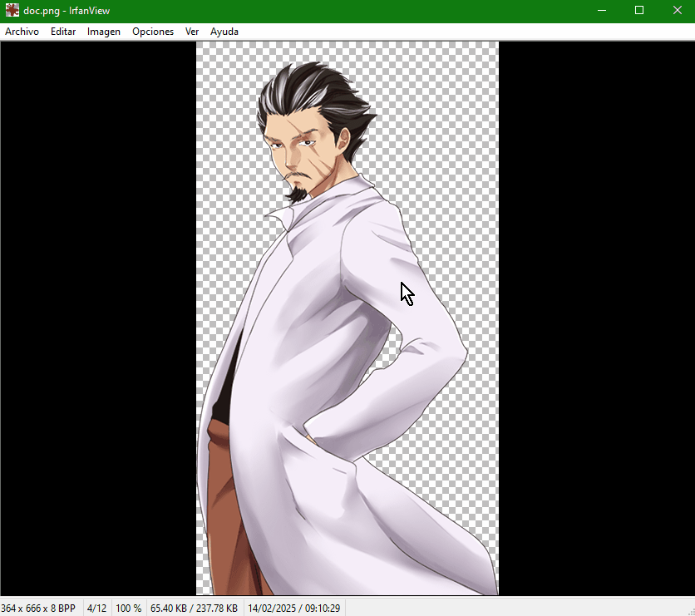
Task: Close the IrfanView window
Action: [x=677, y=10]
